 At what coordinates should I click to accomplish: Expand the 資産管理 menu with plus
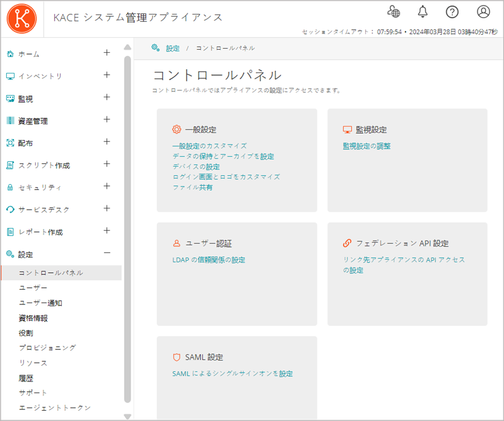click(107, 120)
